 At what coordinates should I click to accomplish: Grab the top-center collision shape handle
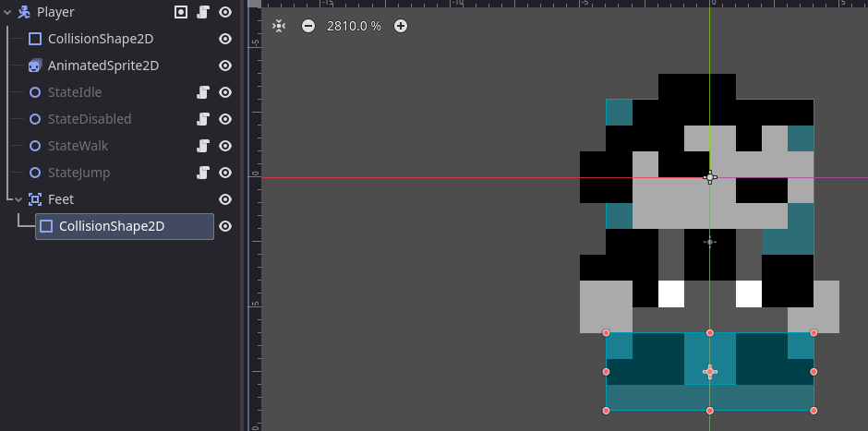point(710,332)
